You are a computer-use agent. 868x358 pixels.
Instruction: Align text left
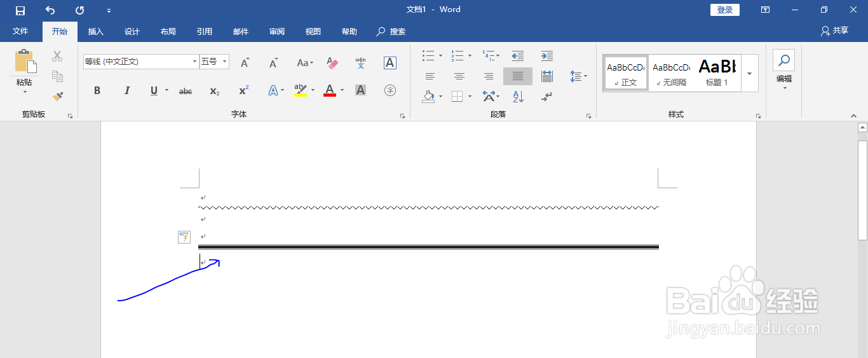click(x=430, y=76)
